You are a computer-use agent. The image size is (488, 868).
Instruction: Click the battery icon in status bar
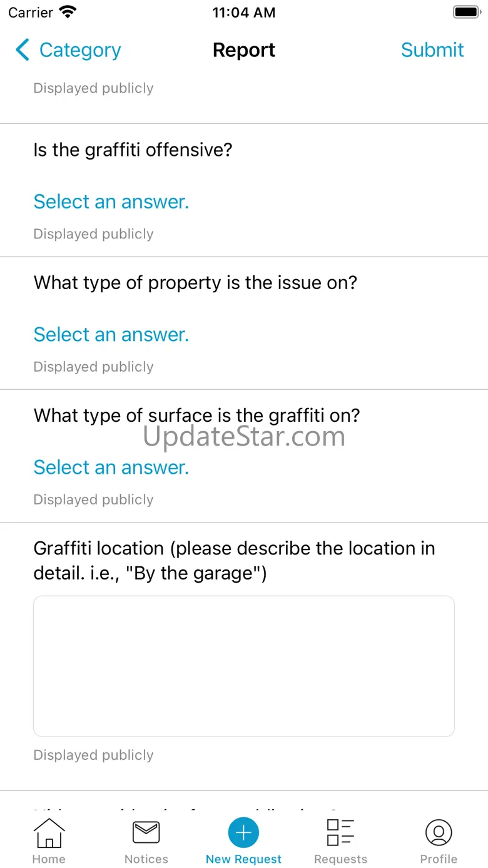pyautogui.click(x=466, y=12)
